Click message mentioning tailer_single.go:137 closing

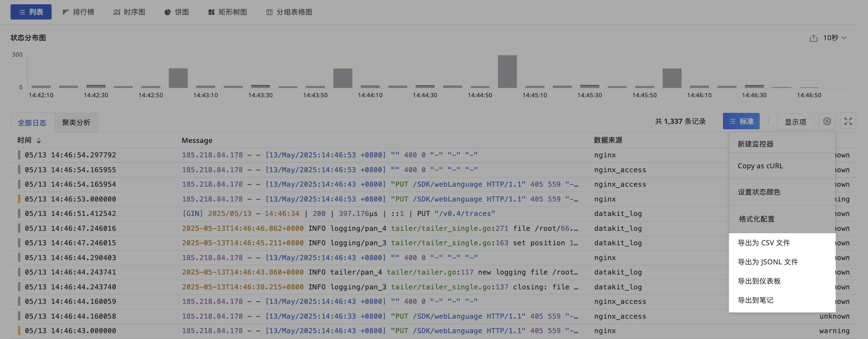click(x=380, y=287)
